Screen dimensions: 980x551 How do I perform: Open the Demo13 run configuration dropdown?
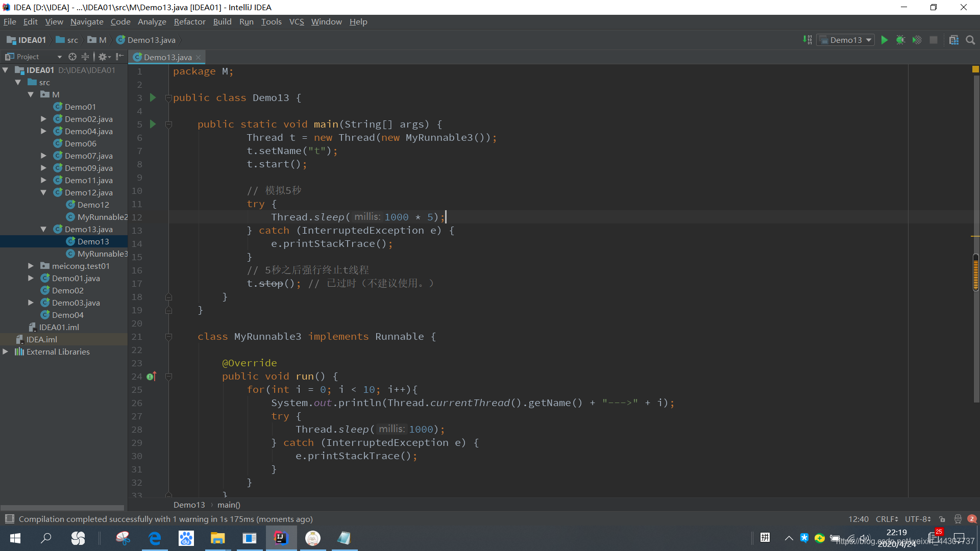846,40
